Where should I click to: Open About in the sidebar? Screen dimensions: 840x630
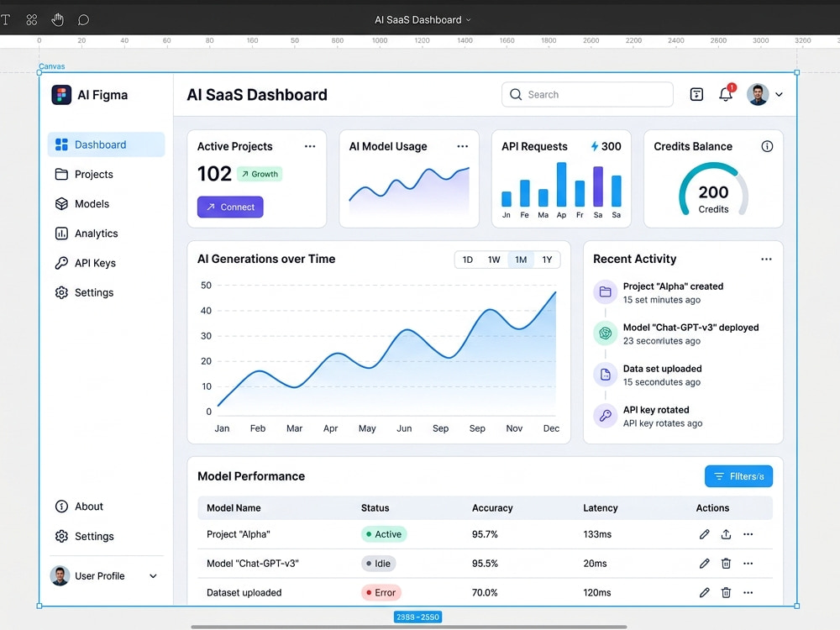106,507
